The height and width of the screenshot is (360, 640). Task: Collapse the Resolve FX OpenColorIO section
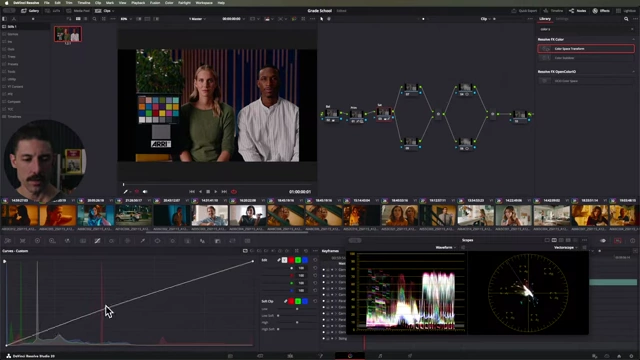click(x=633, y=71)
